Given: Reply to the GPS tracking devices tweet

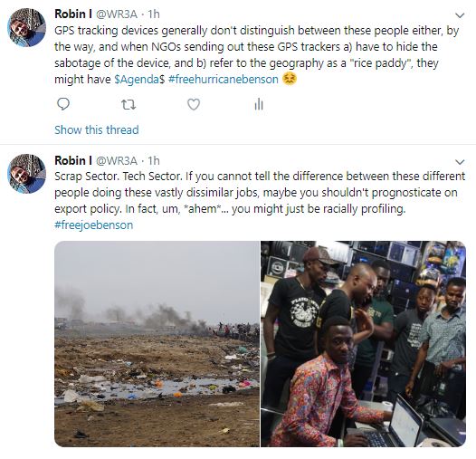Looking at the screenshot, I should tap(63, 104).
